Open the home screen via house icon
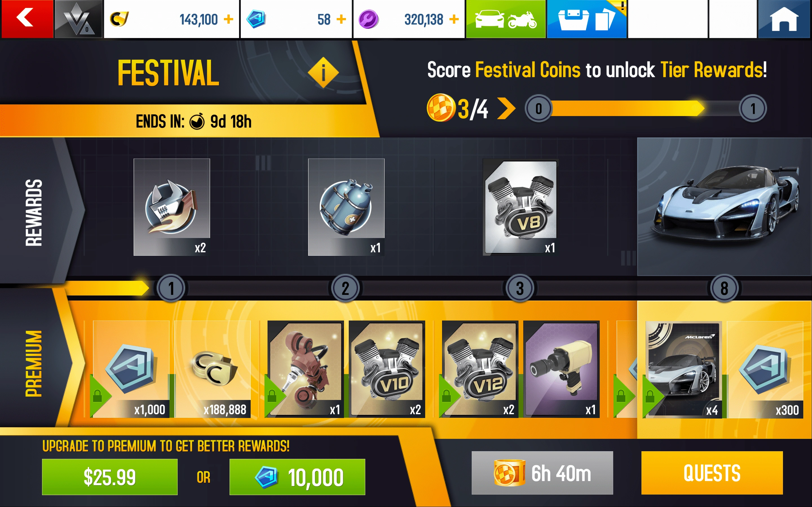The image size is (812, 507). [784, 19]
